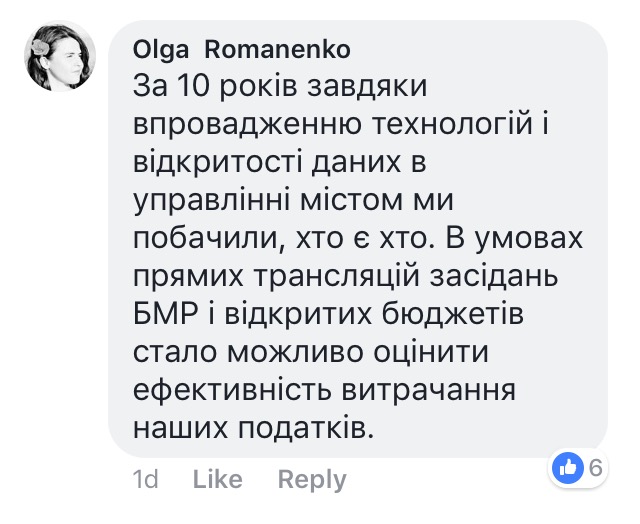The width and height of the screenshot is (640, 524).
Task: Click the word "відкритості" in comment
Action: [x=218, y=162]
